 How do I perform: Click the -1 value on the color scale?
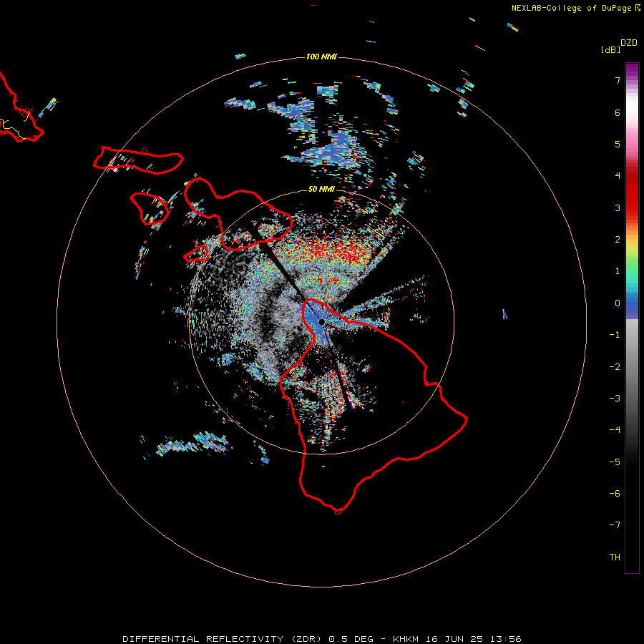pos(615,335)
